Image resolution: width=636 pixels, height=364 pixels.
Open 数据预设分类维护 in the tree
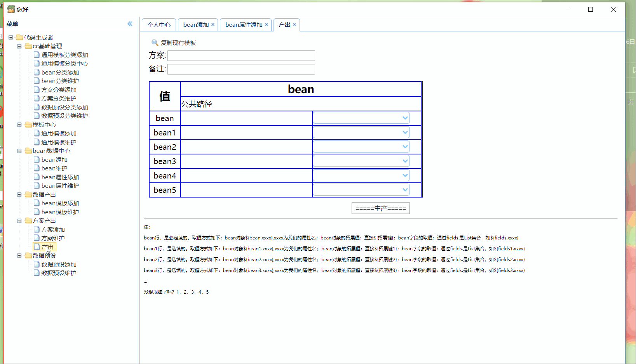point(64,116)
